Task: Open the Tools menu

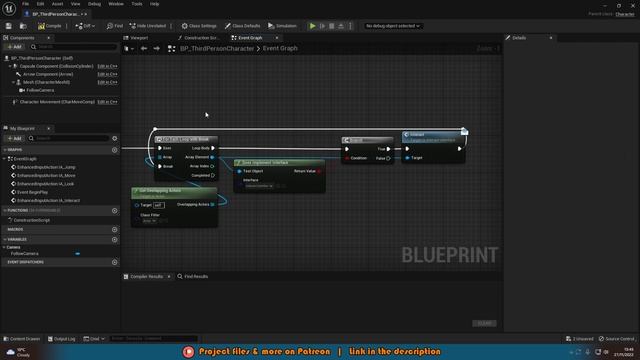Action: click(137, 4)
